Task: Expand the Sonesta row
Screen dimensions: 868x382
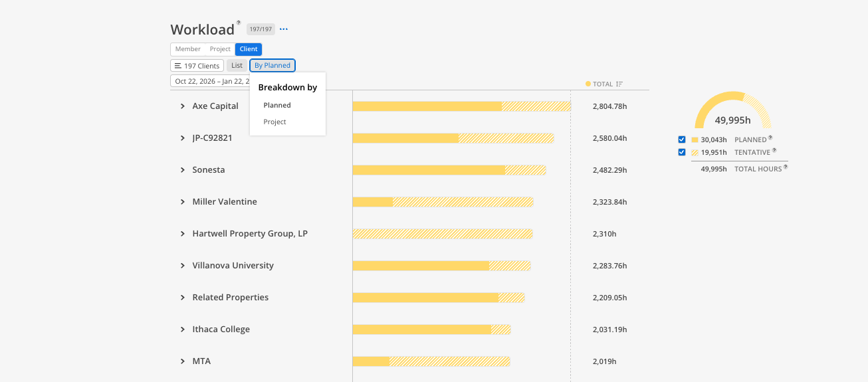Action: pos(183,170)
